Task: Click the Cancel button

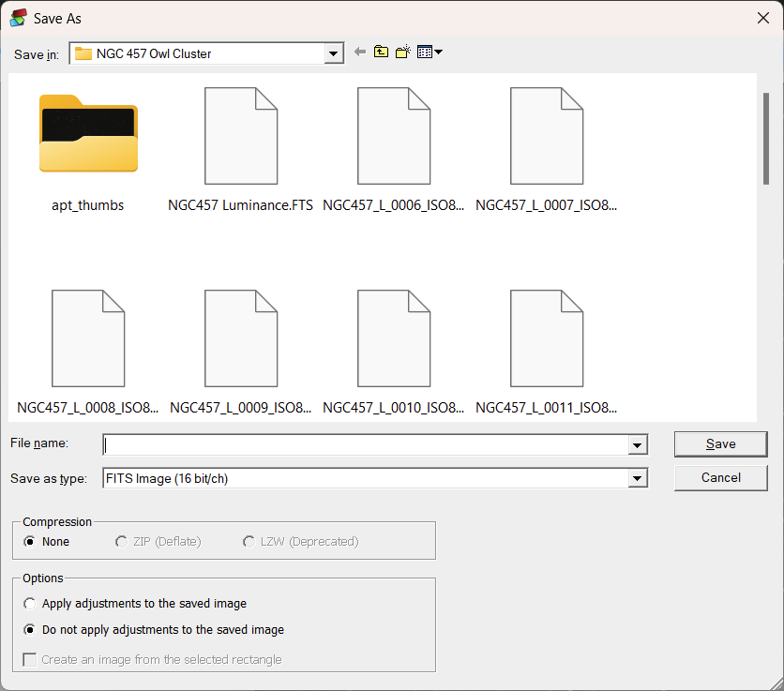Action: point(720,477)
